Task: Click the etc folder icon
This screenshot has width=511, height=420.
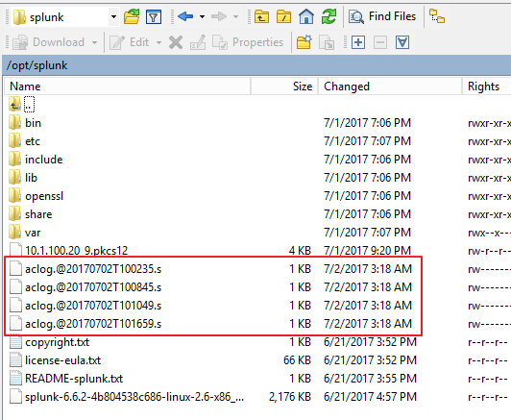Action: tap(15, 141)
